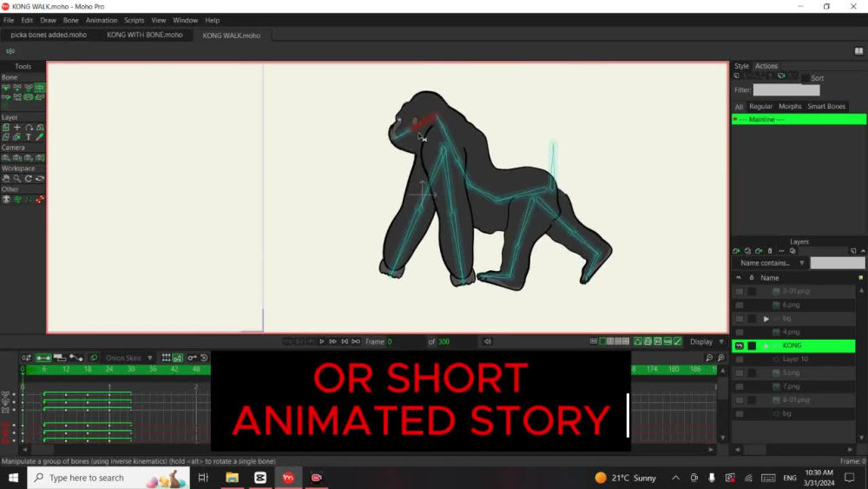Open File Explorer from the taskbar
Viewport: 868px width, 489px height.
(x=232, y=478)
